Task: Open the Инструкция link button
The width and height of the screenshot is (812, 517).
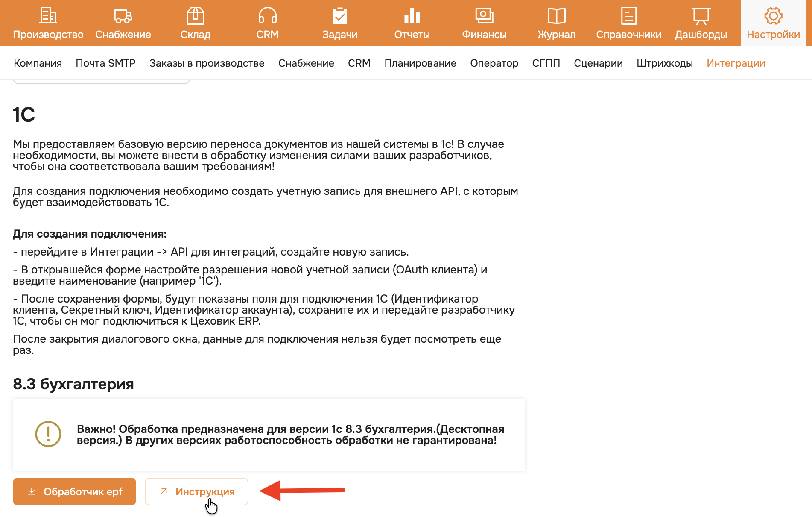Action: click(x=196, y=491)
